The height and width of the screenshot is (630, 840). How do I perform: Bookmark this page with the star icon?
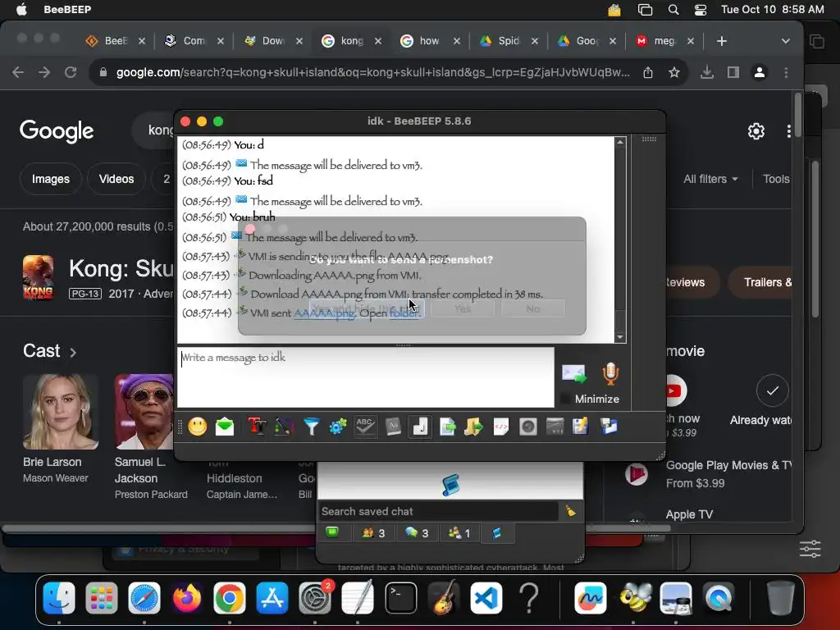674,72
